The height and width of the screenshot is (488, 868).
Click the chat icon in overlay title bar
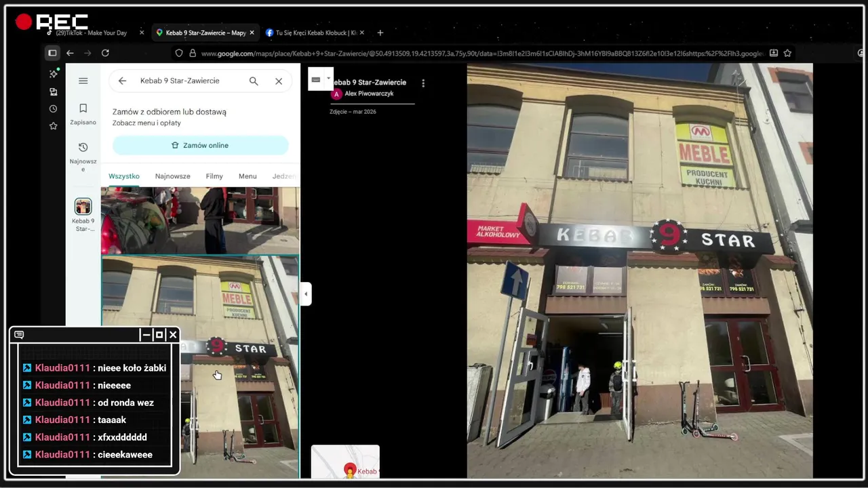[19, 335]
